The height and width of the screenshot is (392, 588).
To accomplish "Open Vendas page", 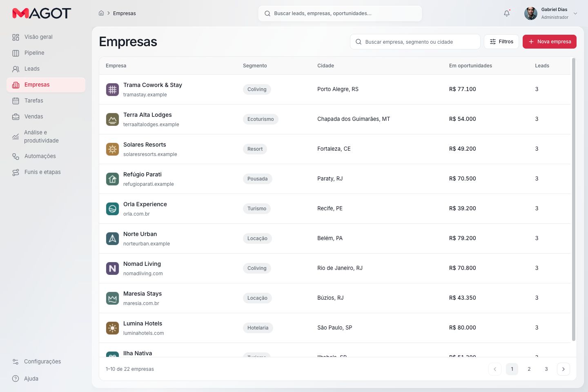I will point(46,117).
